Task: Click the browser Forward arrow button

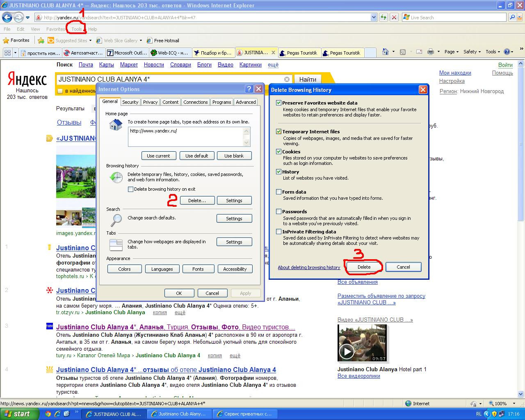Action: click(x=18, y=17)
